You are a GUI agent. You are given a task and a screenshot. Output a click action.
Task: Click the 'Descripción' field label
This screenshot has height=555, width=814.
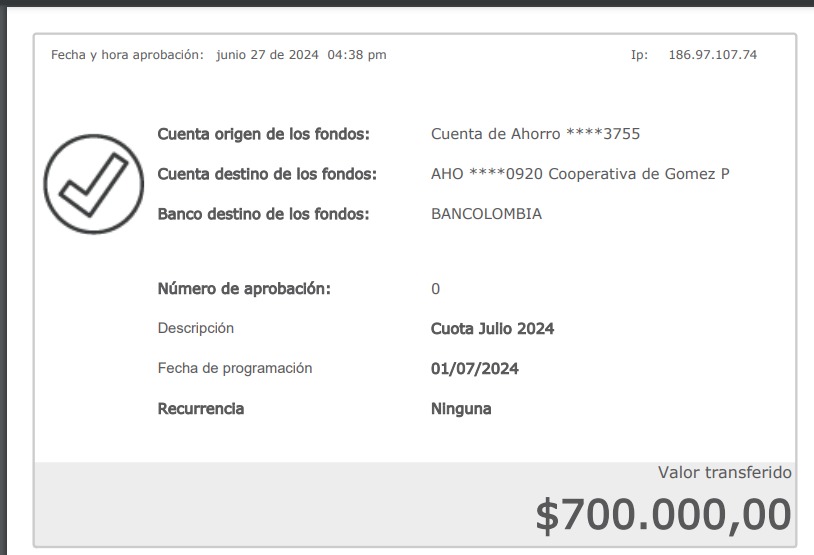(196, 328)
